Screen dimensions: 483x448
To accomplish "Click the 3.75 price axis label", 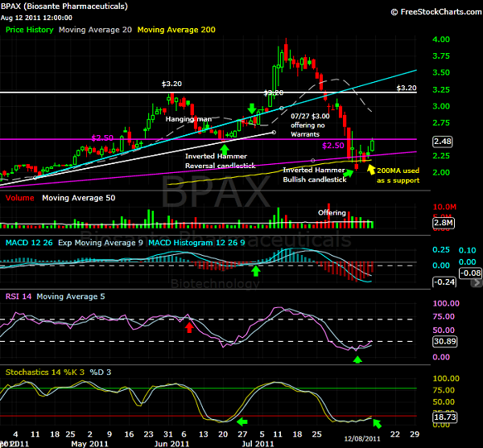I will (x=441, y=56).
